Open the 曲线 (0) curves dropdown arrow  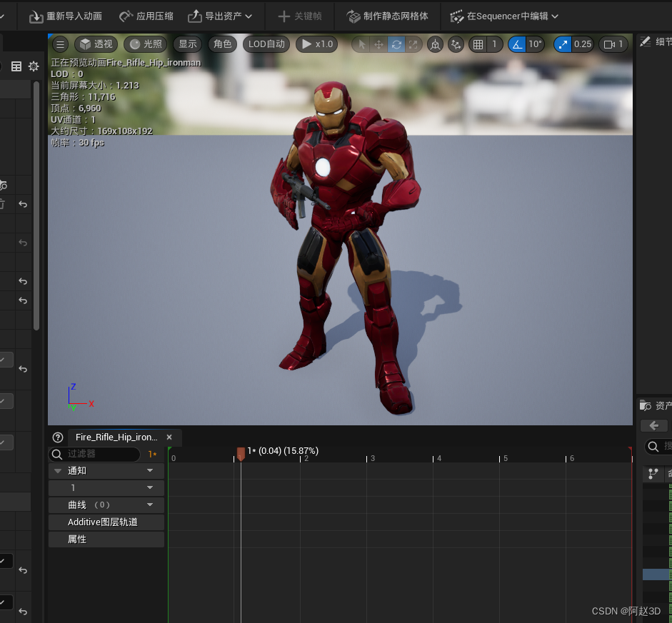coord(150,505)
